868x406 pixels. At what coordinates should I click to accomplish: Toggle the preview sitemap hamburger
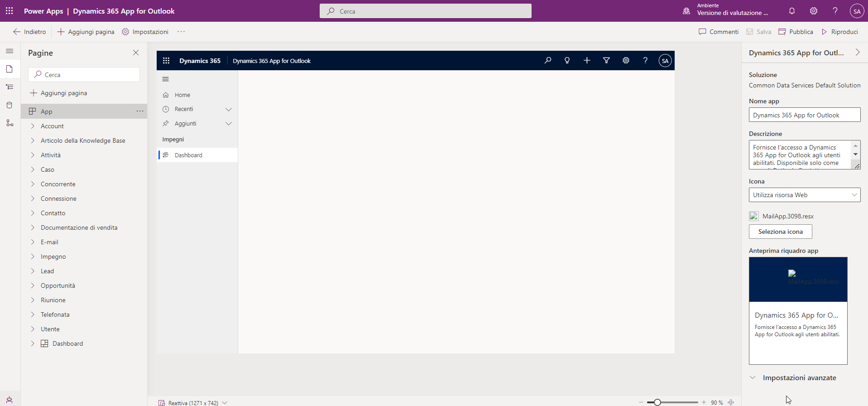click(x=166, y=79)
